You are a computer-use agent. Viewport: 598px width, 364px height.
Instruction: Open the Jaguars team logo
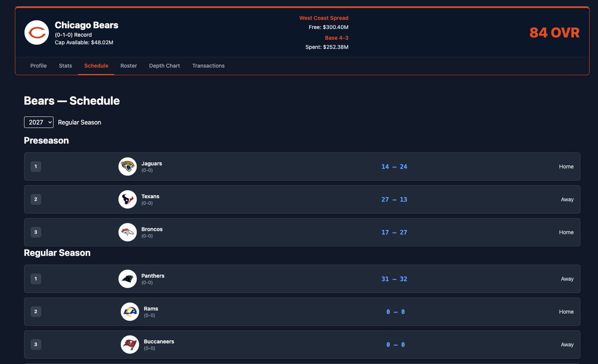tap(128, 166)
